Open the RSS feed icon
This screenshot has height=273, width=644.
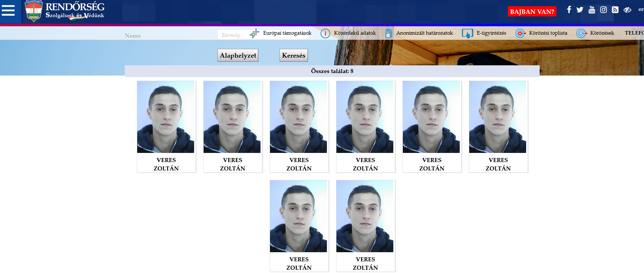pos(615,9)
